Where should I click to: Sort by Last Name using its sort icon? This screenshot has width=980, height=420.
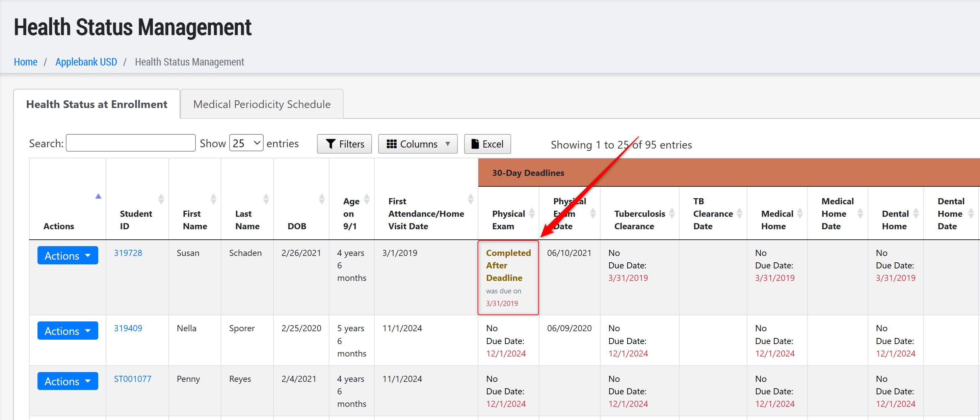point(266,199)
